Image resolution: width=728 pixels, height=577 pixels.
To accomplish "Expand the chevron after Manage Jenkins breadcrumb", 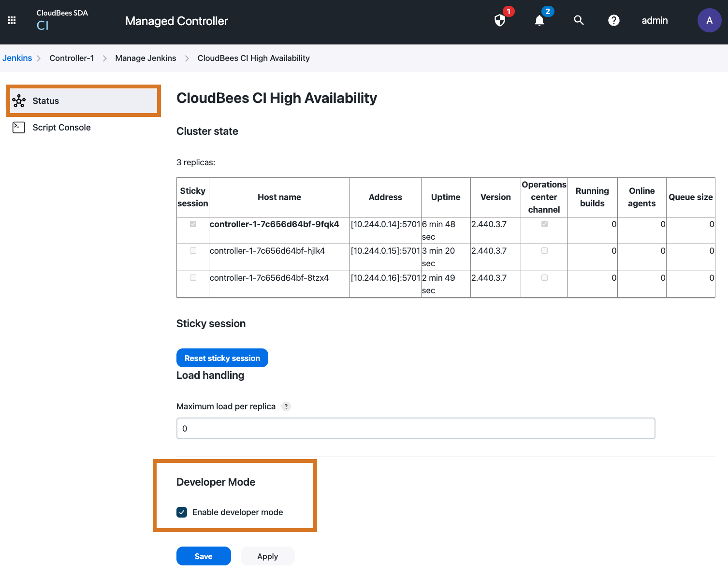I will [x=187, y=58].
